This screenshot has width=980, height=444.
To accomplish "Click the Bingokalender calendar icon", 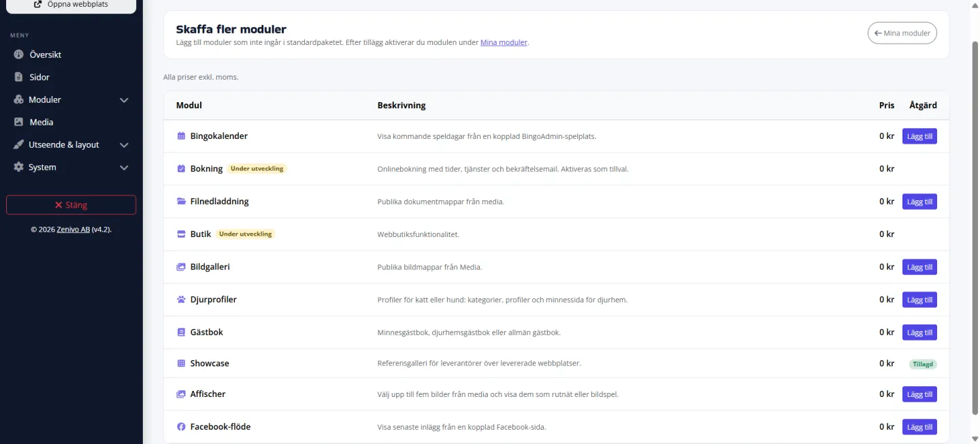I will pyautogui.click(x=181, y=136).
